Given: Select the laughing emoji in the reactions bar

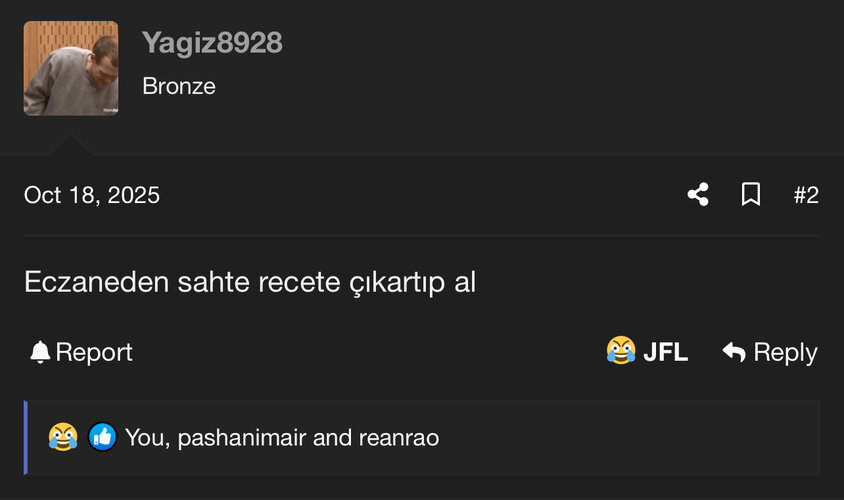Looking at the screenshot, I should (63, 436).
